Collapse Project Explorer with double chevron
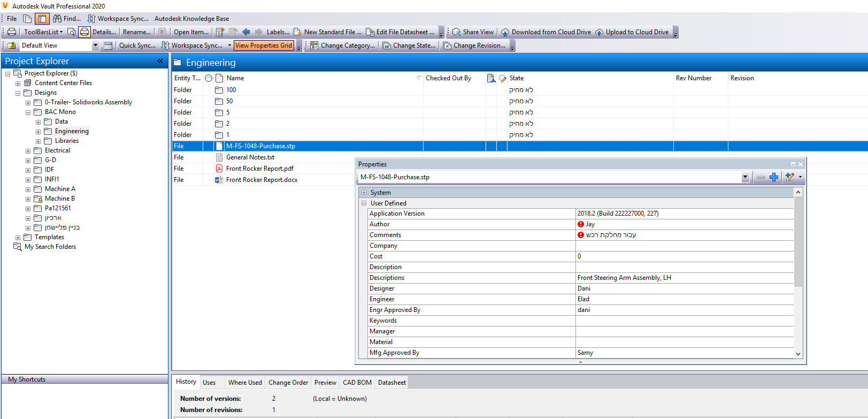 160,61
